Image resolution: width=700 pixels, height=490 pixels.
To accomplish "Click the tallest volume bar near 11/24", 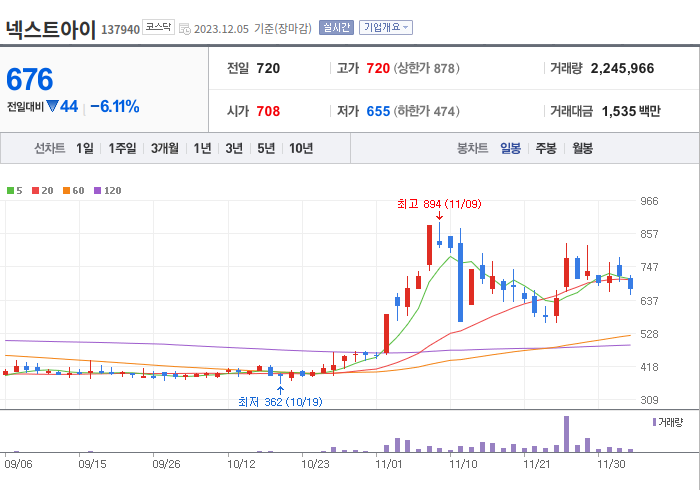I will coord(567,434).
